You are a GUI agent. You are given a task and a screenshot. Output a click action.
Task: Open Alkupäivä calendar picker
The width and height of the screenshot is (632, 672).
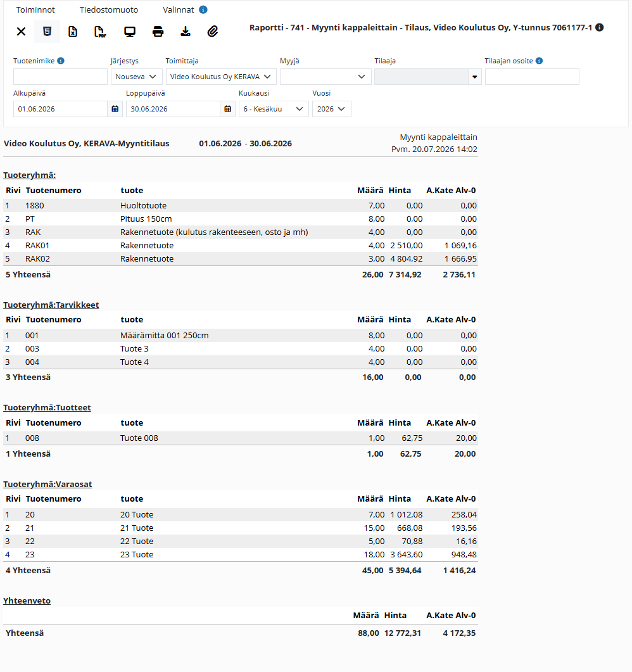[x=115, y=109]
